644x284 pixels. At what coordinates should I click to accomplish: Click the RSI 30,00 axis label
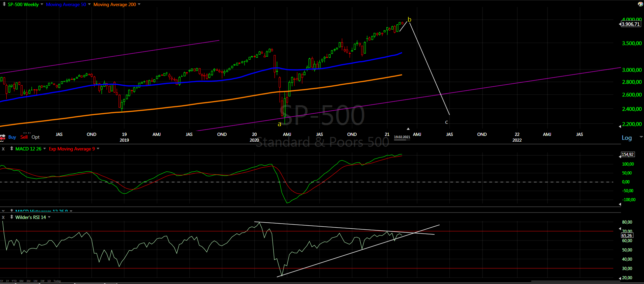coord(627,268)
